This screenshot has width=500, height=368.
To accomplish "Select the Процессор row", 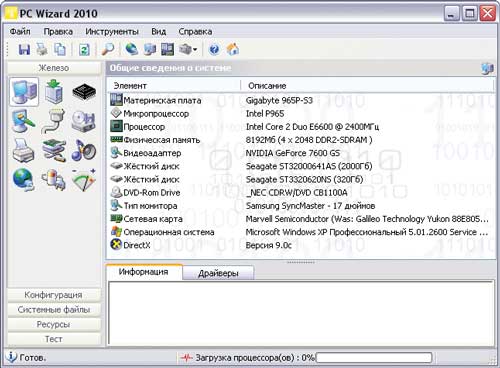I will click(x=300, y=127).
